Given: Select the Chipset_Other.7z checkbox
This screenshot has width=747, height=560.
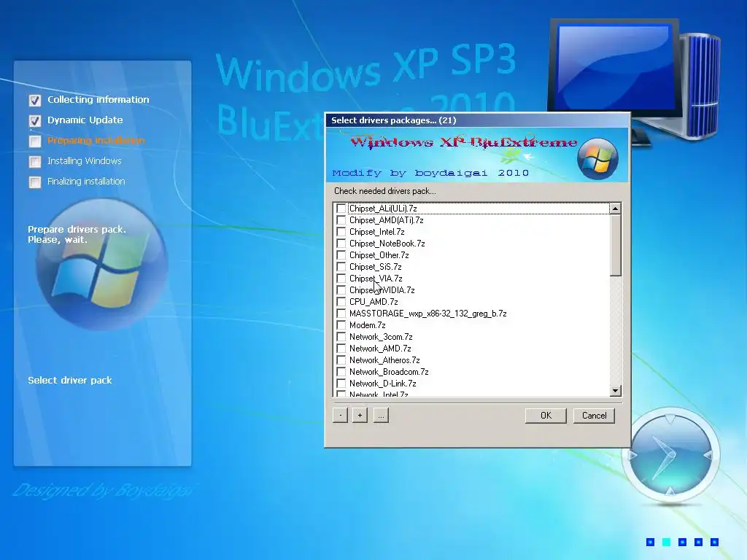Looking at the screenshot, I should coord(341,255).
